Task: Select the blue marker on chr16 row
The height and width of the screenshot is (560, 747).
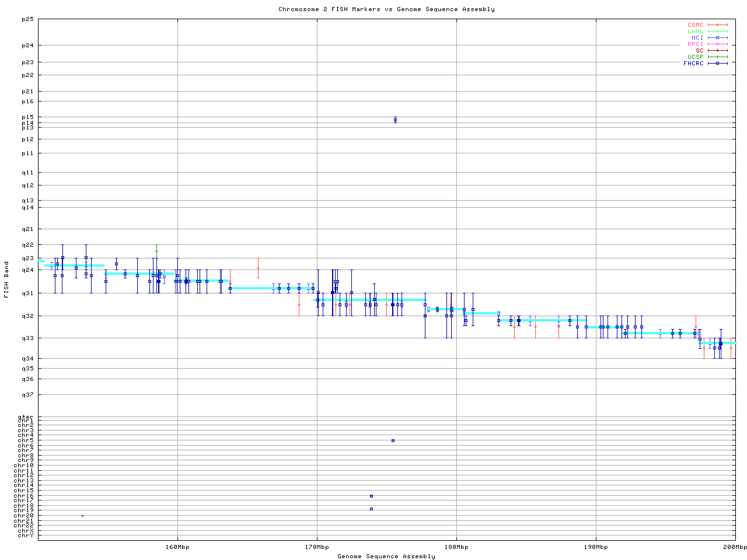Action: [371, 496]
